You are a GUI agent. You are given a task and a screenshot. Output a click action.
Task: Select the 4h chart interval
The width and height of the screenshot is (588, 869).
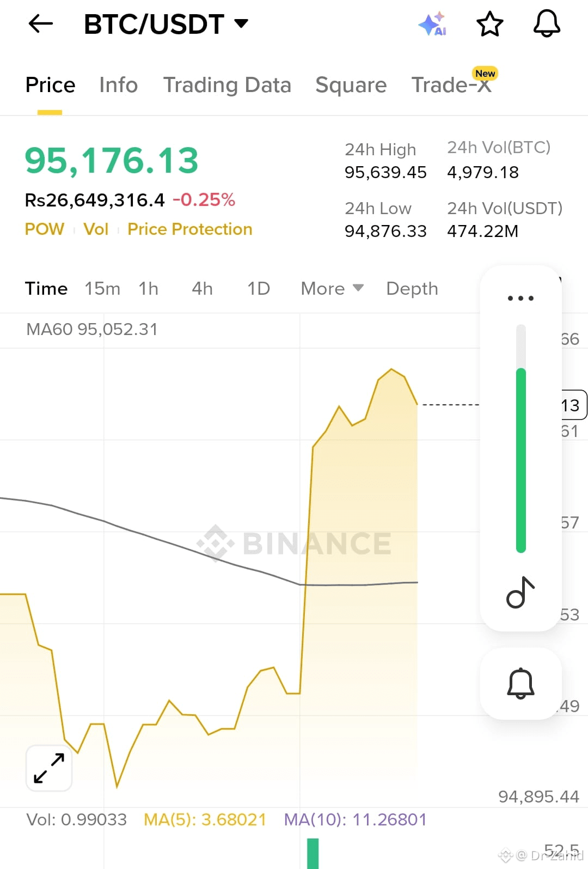[202, 288]
